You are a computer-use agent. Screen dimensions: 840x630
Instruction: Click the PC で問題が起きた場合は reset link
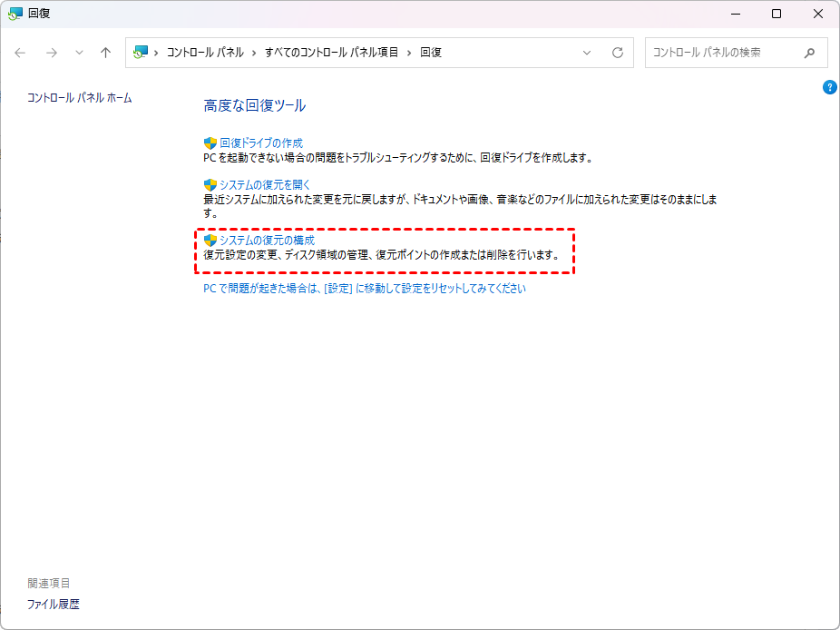pyautogui.click(x=364, y=289)
